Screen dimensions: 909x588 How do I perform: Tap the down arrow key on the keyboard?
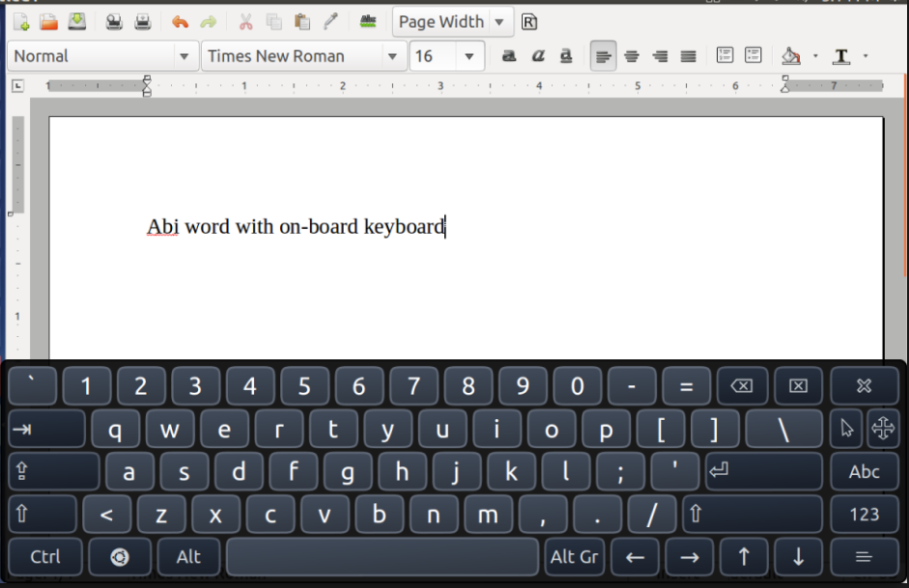coord(798,557)
